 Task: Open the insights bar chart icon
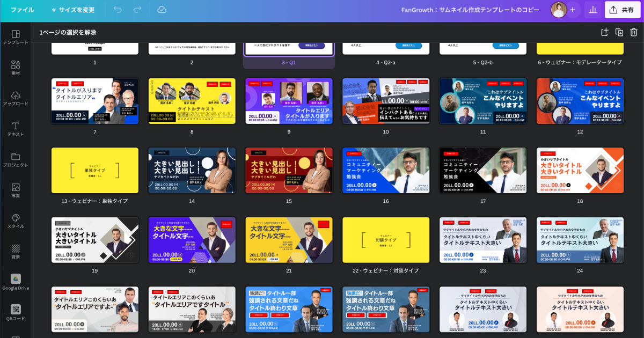(x=593, y=10)
